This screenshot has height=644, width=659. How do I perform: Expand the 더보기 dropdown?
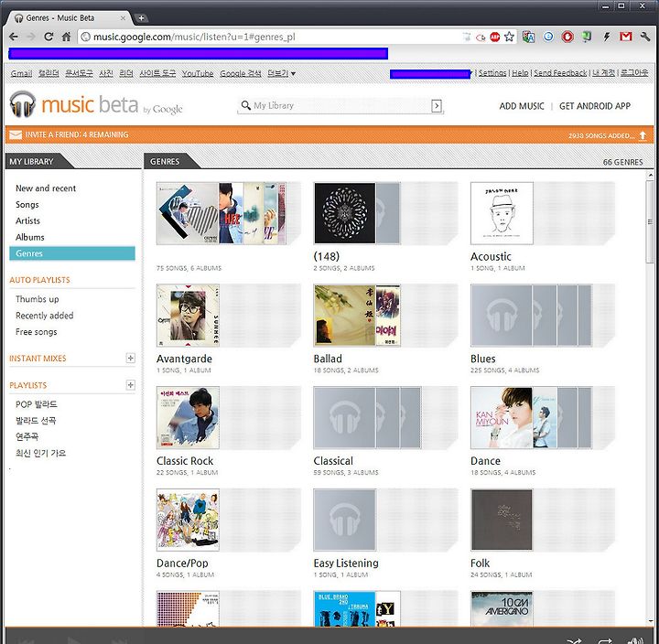(x=282, y=73)
